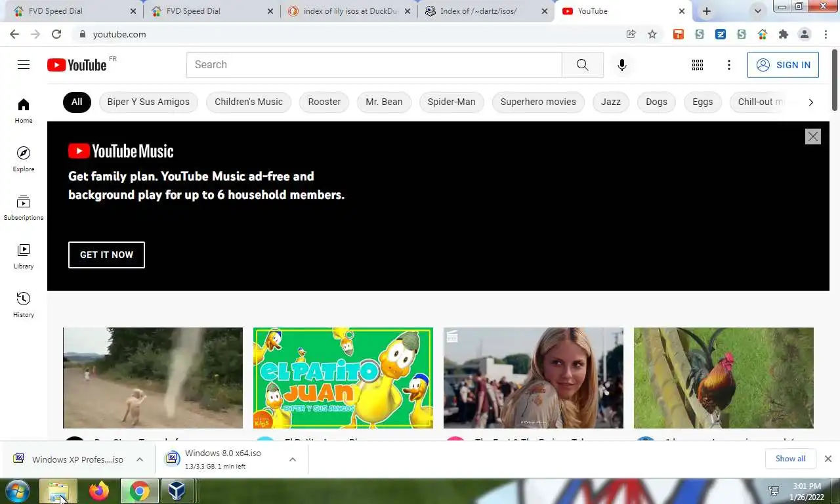Select the All filter chip
Viewport: 840px width, 504px height.
pos(77,102)
